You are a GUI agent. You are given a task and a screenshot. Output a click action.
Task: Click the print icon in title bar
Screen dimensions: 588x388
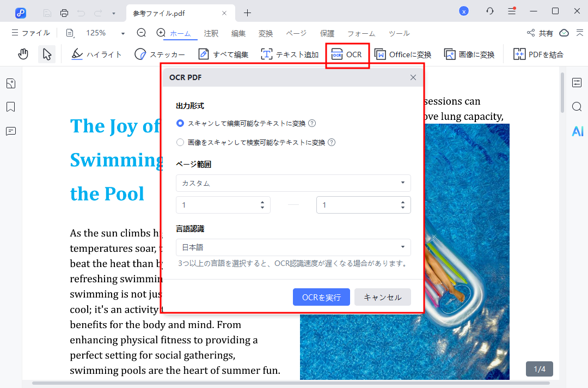(64, 13)
